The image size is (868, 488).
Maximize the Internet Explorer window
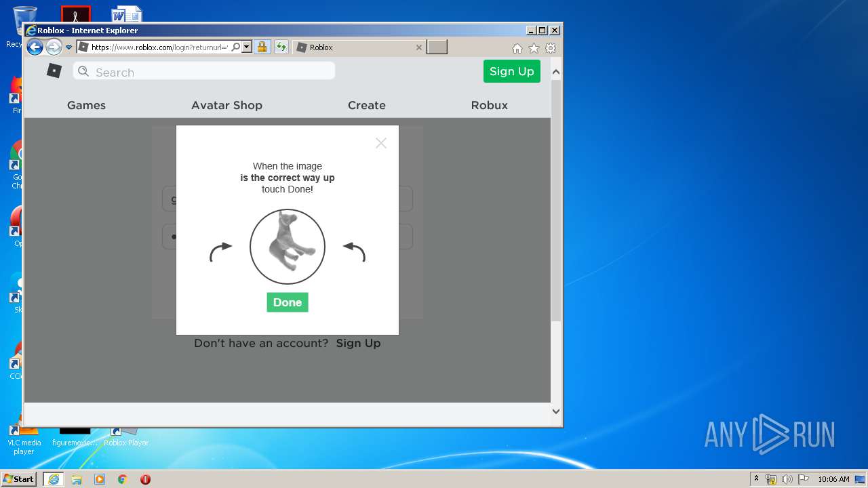542,30
